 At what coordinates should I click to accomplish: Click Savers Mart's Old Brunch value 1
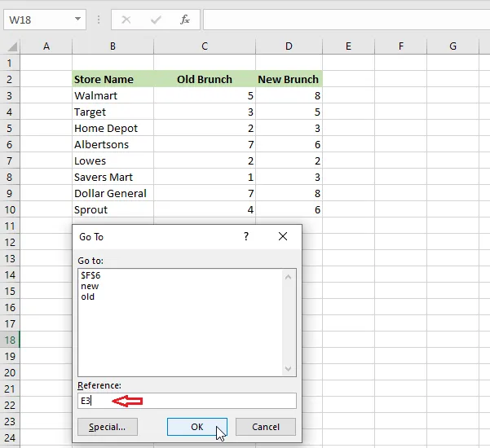[205, 177]
